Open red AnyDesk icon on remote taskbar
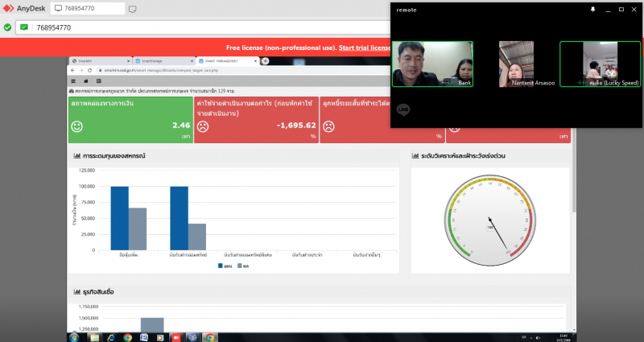The image size is (644, 342). click(x=175, y=337)
